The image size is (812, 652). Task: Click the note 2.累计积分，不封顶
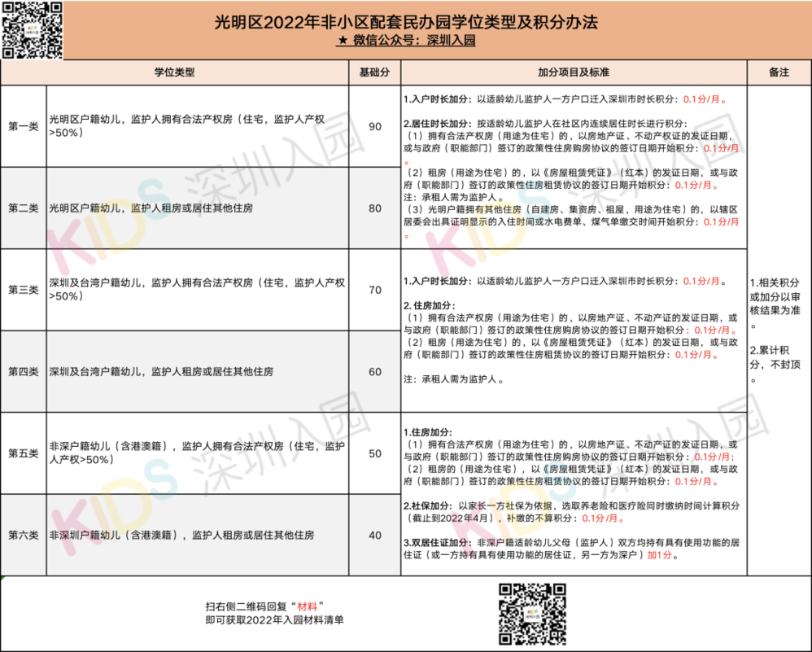[775, 365]
